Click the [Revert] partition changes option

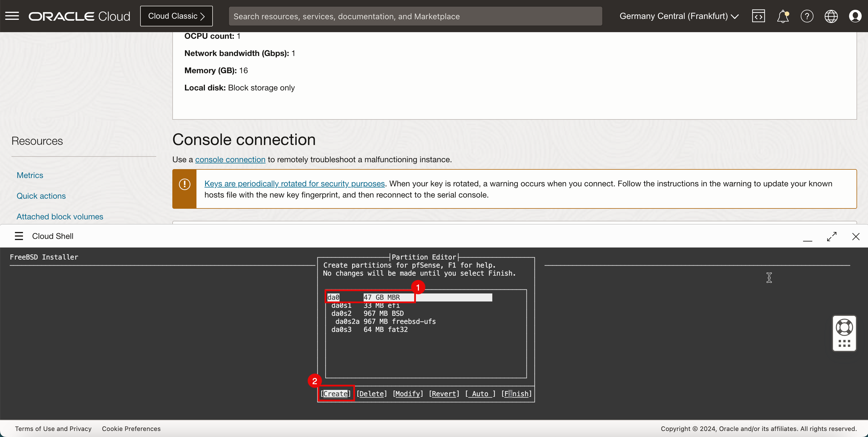click(x=443, y=394)
